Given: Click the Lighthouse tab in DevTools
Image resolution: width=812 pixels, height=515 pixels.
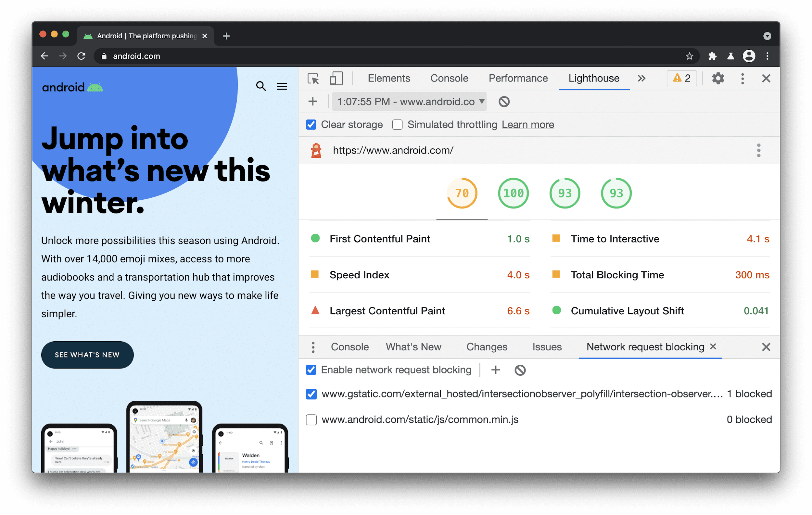Looking at the screenshot, I should click(593, 78).
